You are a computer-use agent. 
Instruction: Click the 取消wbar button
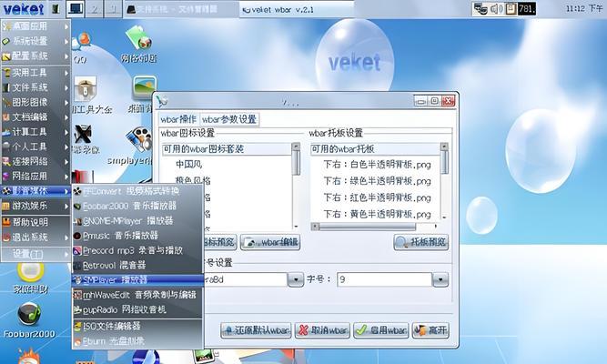point(322,330)
